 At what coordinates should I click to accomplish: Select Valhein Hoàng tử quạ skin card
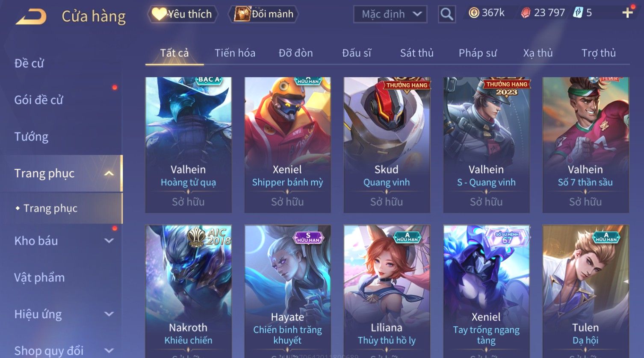coord(188,145)
